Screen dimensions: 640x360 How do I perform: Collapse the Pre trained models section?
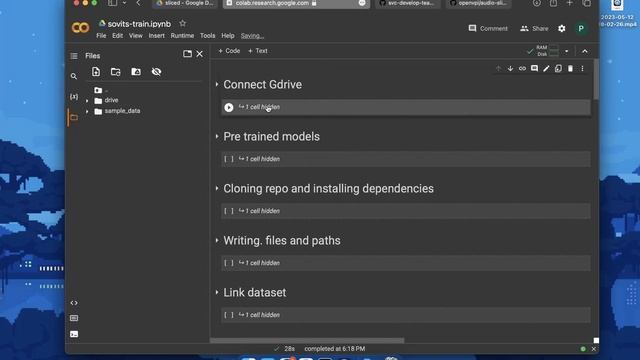tap(217, 136)
